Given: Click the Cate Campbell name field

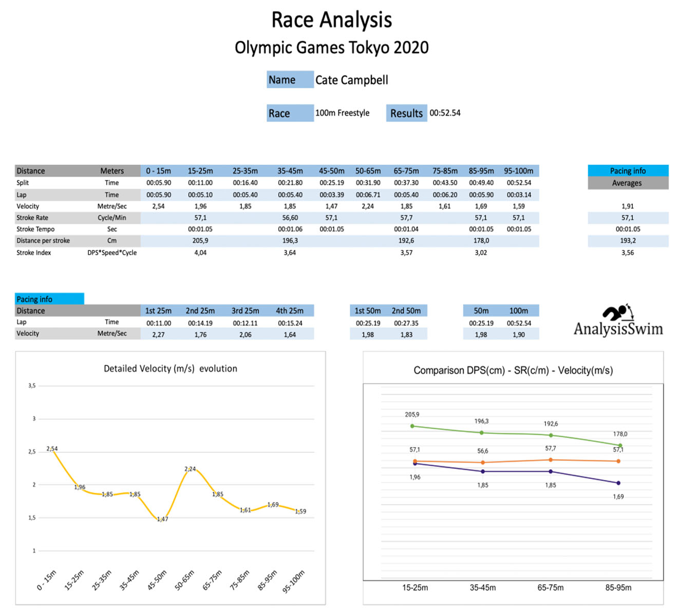Looking at the screenshot, I should pyautogui.click(x=351, y=80).
